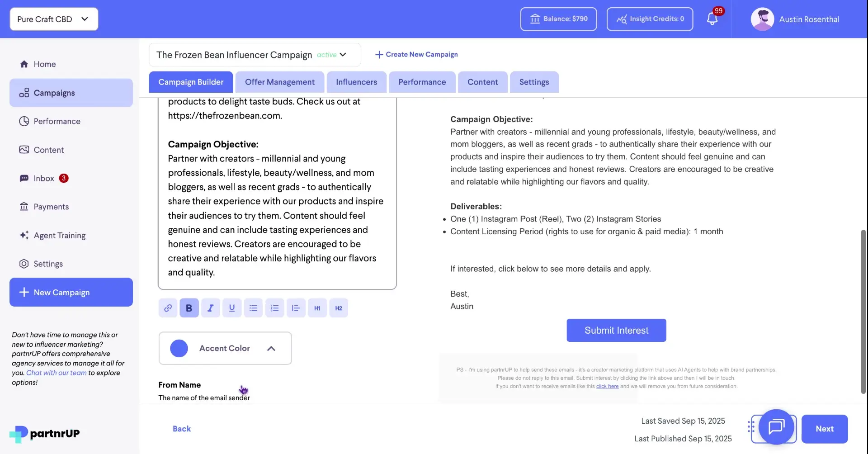Apply the H1 heading style
This screenshot has width=868, height=454.
(x=317, y=307)
